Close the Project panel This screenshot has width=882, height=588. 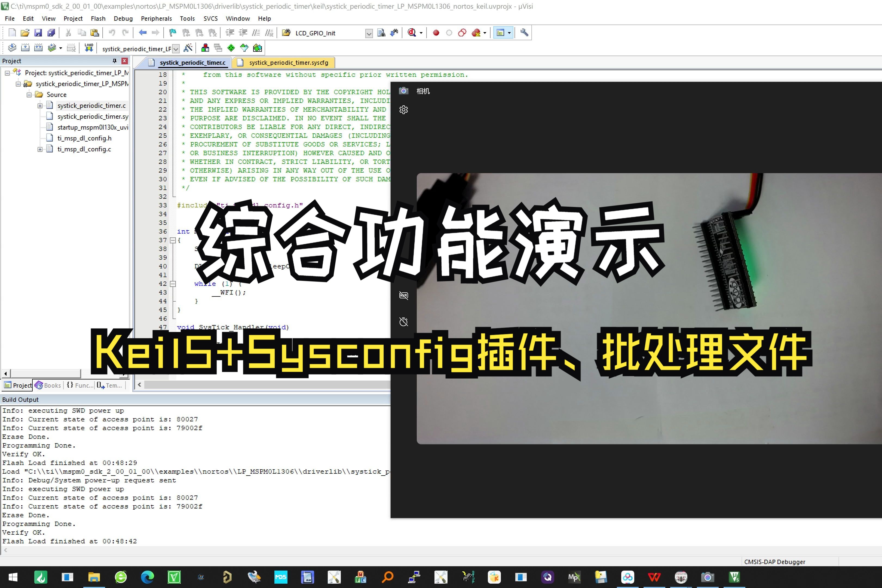tap(124, 61)
